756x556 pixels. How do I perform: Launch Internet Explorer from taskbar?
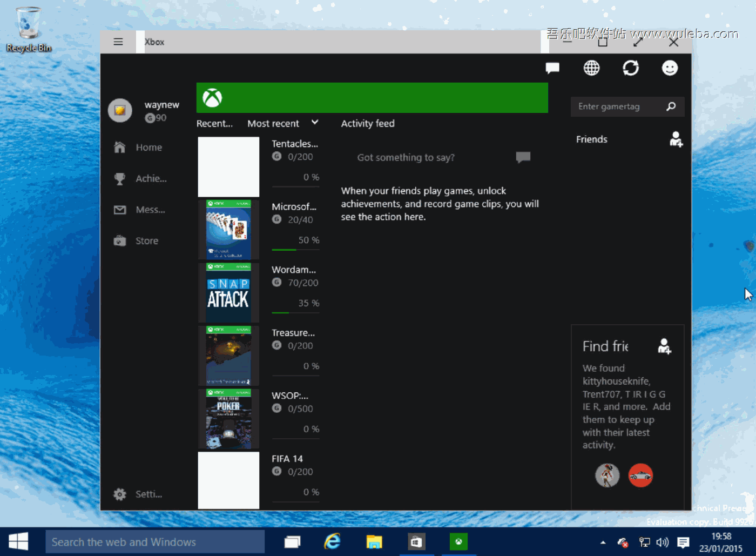(x=333, y=541)
